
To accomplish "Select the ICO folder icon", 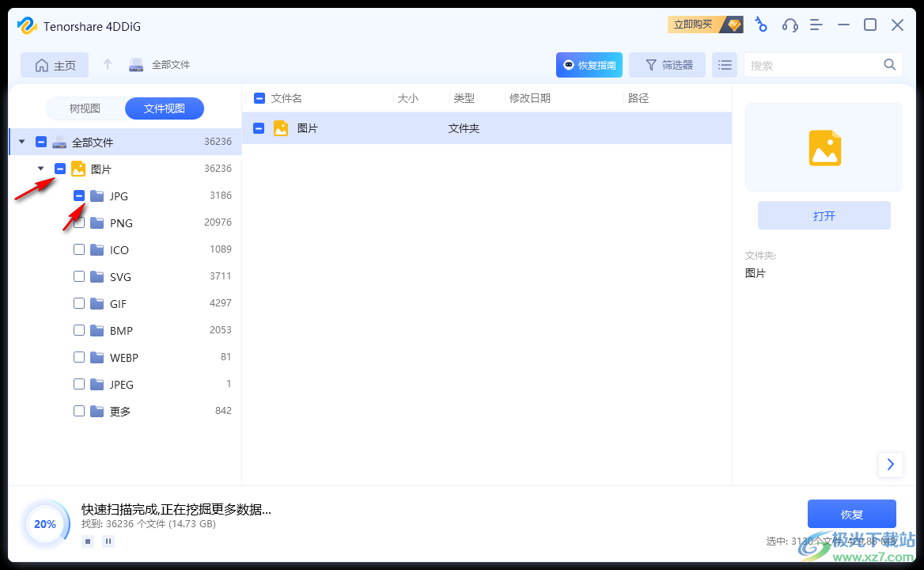I will click(x=97, y=249).
